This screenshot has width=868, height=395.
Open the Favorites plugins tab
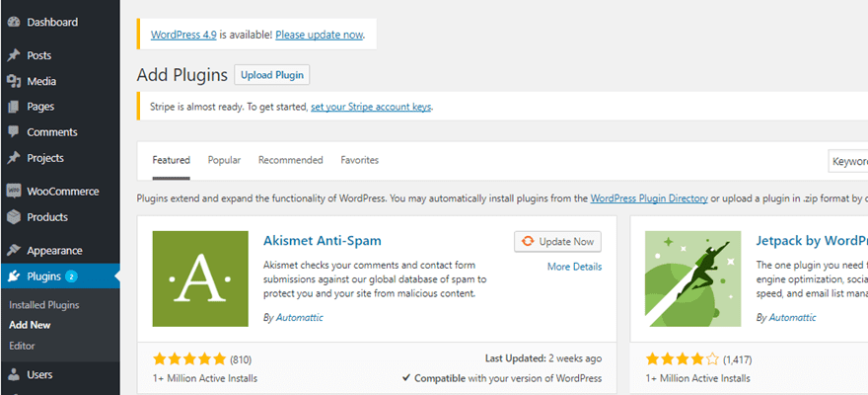[359, 160]
